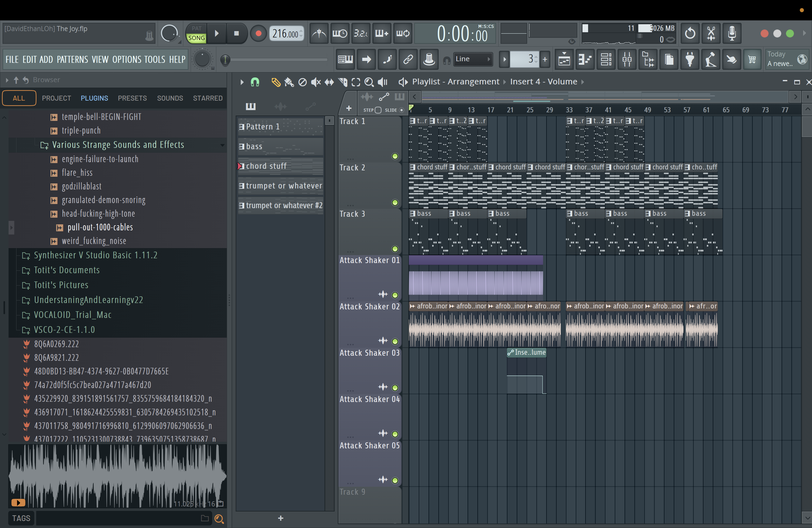Mute Track 2 with its green light
Screen dimensions: 812x528
click(x=395, y=203)
